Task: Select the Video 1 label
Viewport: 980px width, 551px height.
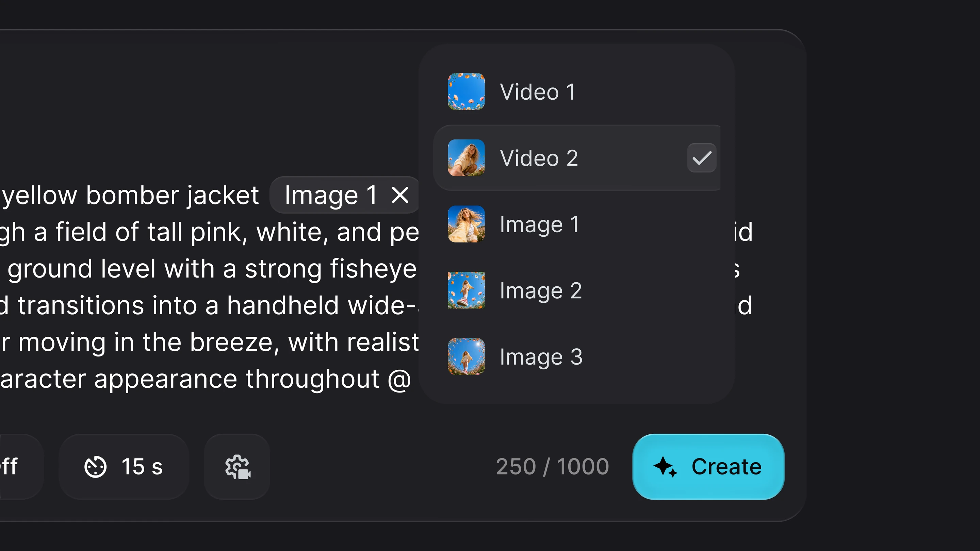Action: 537,92
